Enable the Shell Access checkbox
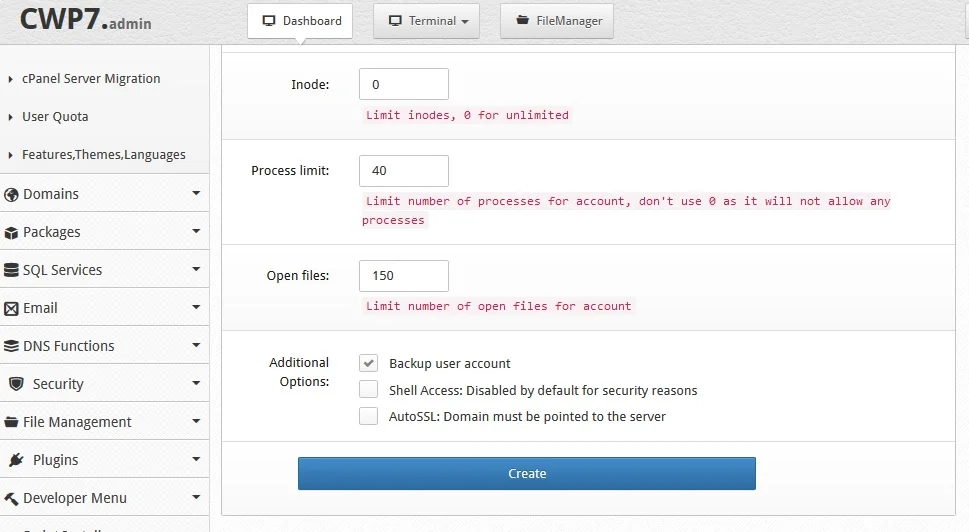Image resolution: width=969 pixels, height=532 pixels. (x=368, y=389)
